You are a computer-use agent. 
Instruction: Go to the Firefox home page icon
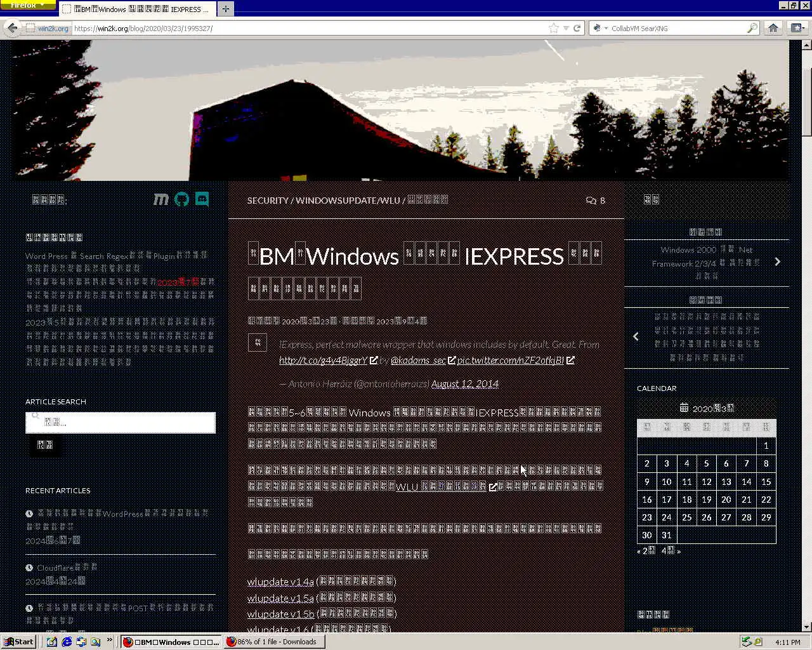773,28
